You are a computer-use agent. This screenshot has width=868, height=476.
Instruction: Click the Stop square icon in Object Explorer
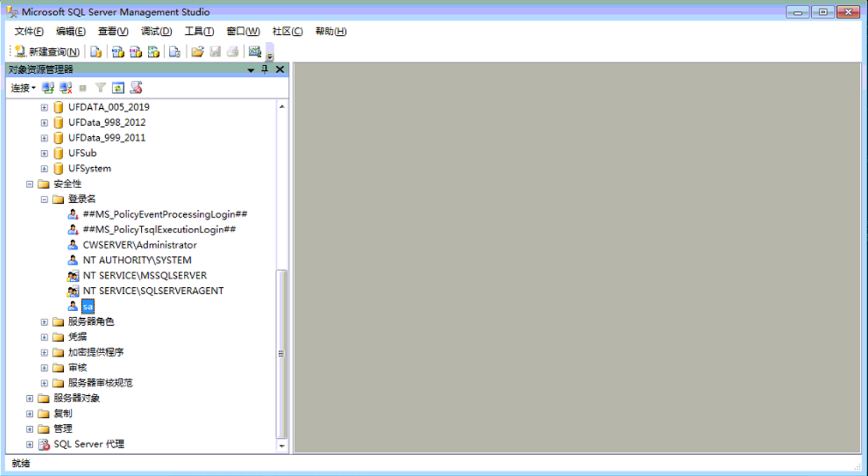coord(83,88)
